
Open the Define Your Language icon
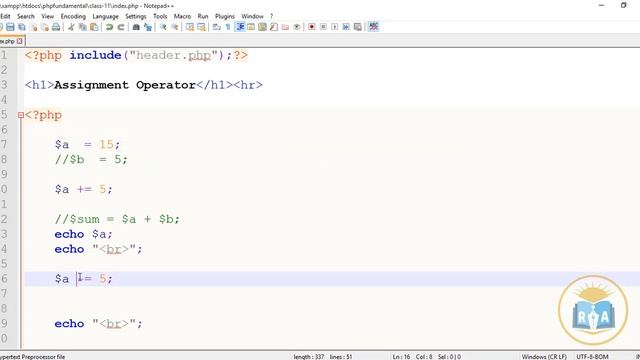[251, 27]
